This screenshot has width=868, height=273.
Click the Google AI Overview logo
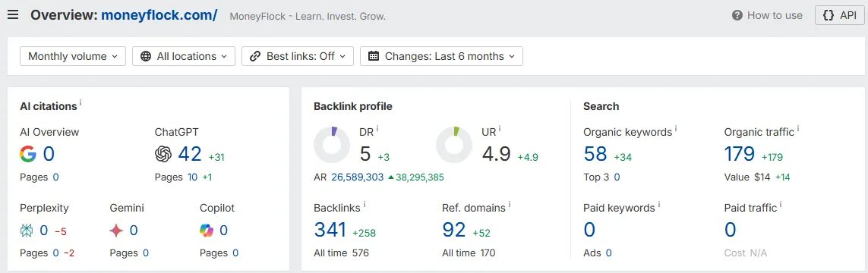(27, 154)
